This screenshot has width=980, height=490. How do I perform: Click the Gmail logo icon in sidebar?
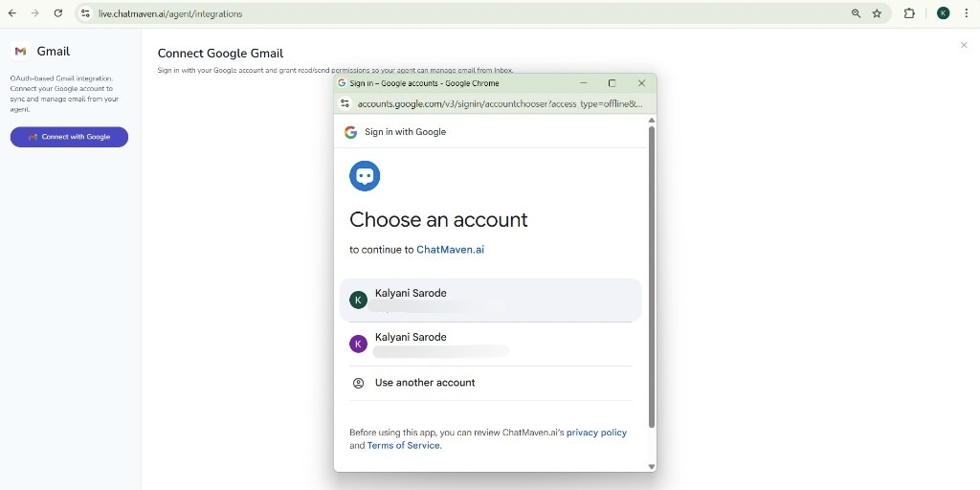click(x=21, y=52)
